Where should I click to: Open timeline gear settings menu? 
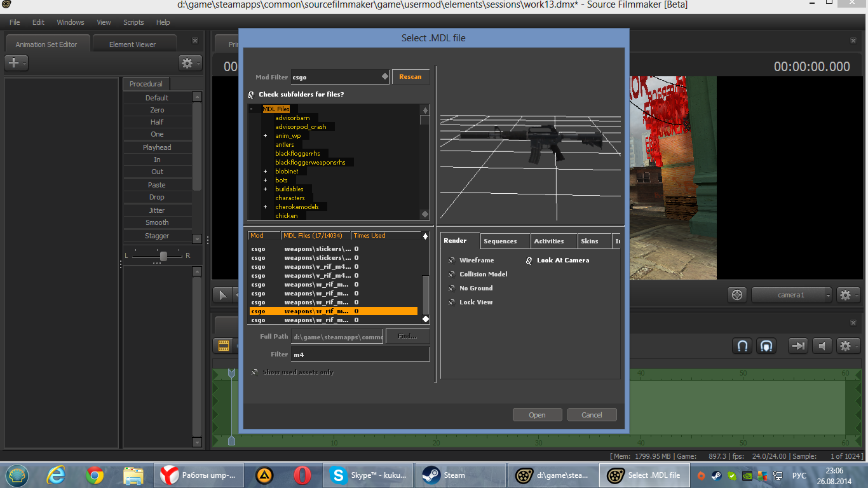coord(848,346)
